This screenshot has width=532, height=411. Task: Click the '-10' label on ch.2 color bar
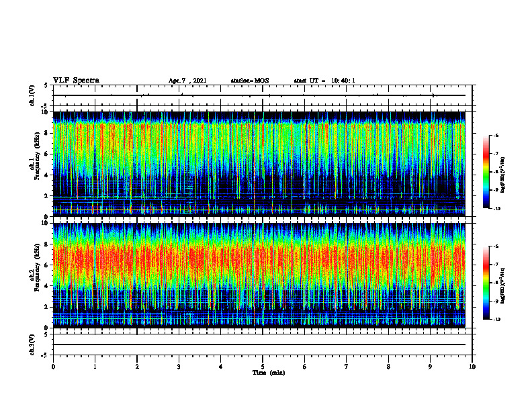click(x=496, y=320)
